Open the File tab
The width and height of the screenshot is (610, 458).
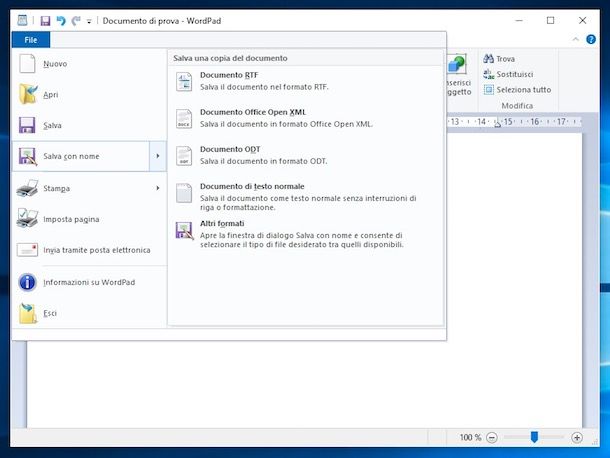[31, 40]
